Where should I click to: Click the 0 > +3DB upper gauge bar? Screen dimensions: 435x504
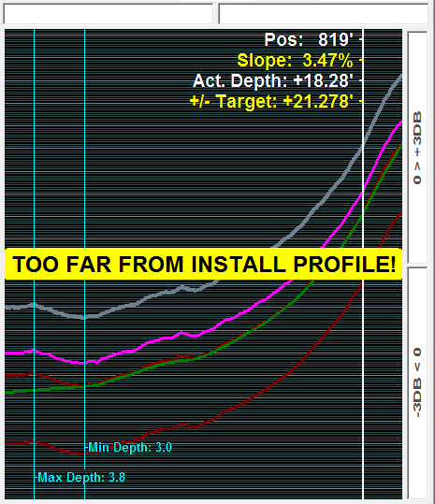pos(417,148)
